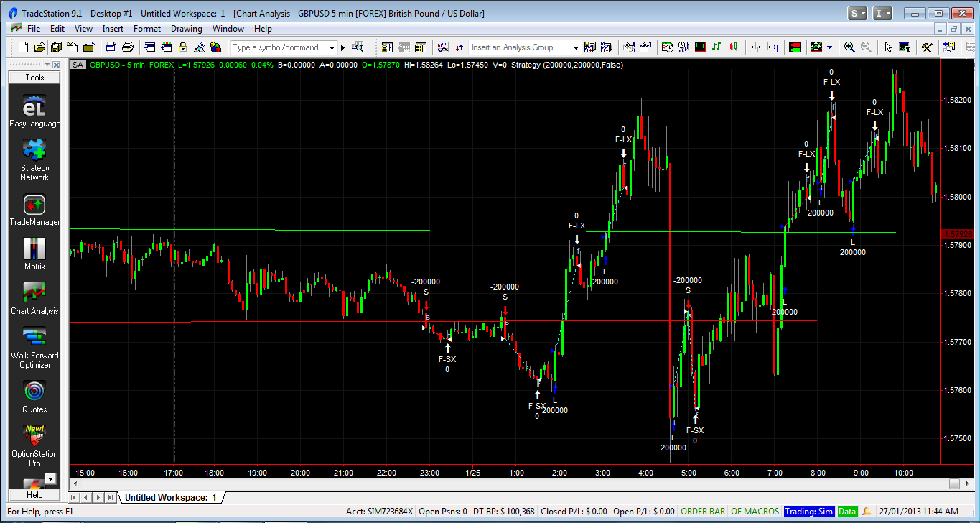Click the notification bell in status bar
Viewport: 980px width, 523px height.
click(867, 512)
